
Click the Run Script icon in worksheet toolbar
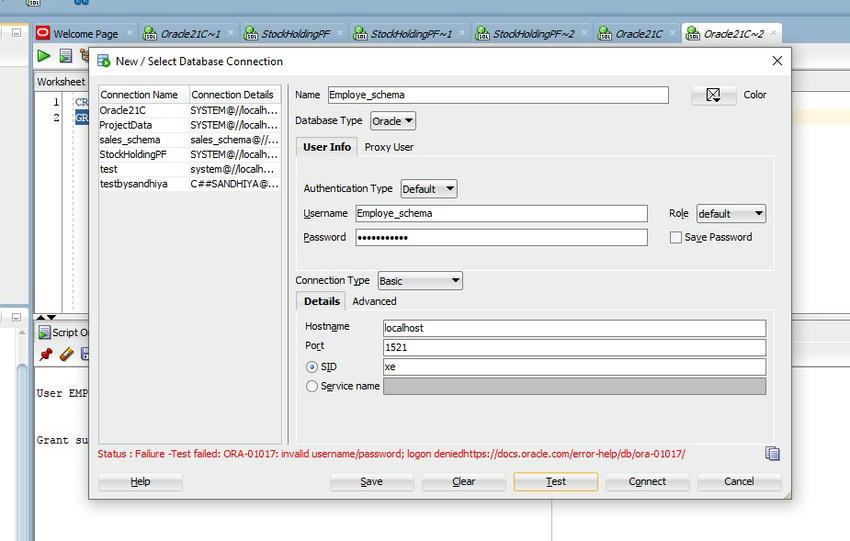66,55
